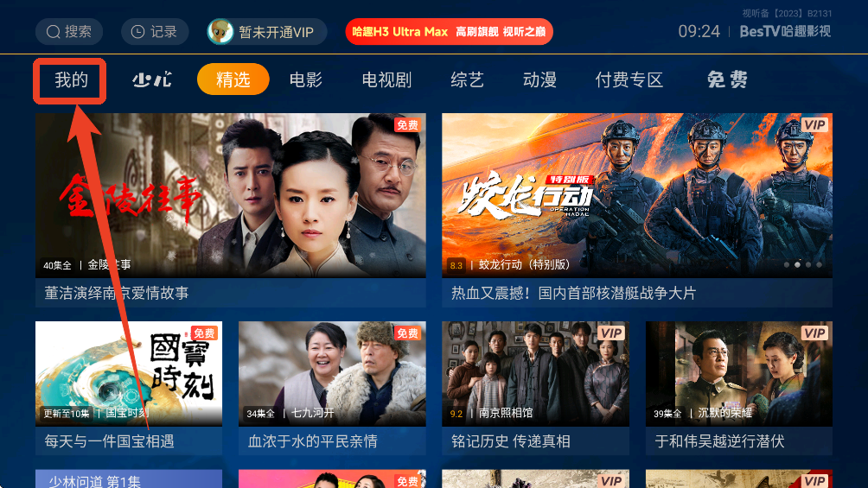Screen dimensions: 868x488
Task: Select the carousel pagination dots
Action: pyautogui.click(x=802, y=264)
